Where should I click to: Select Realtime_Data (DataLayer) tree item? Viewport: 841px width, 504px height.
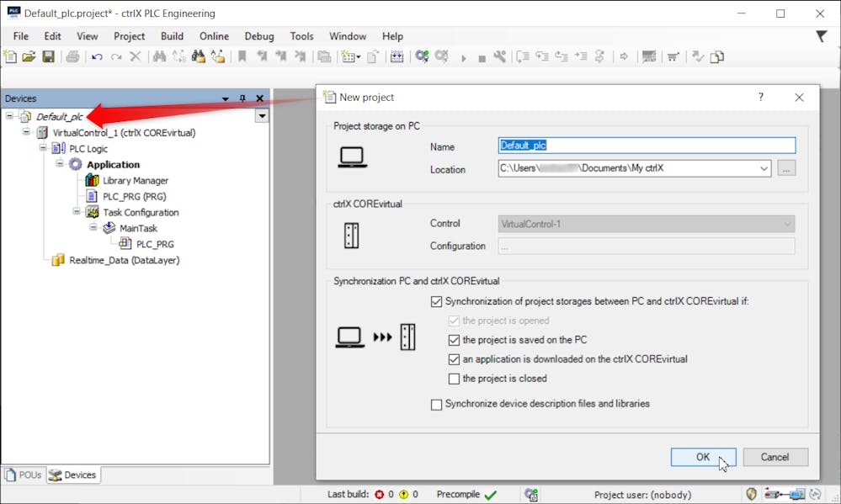coord(124,261)
